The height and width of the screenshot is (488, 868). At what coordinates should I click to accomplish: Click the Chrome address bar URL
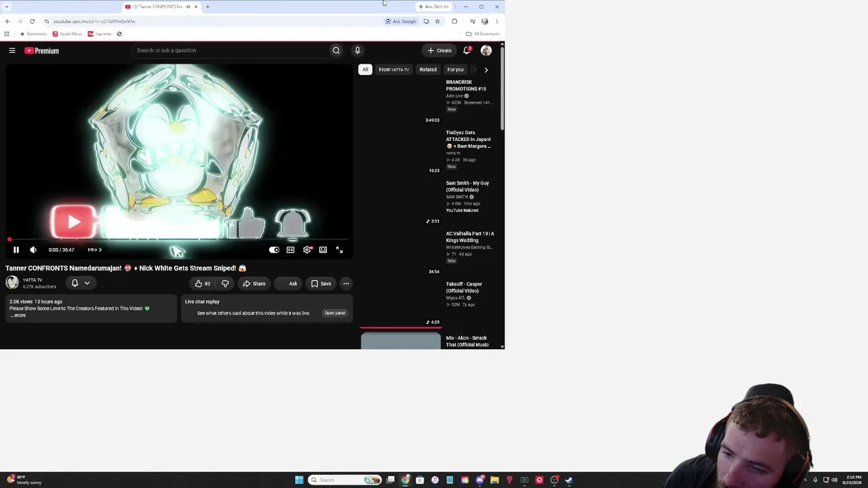(x=94, y=21)
